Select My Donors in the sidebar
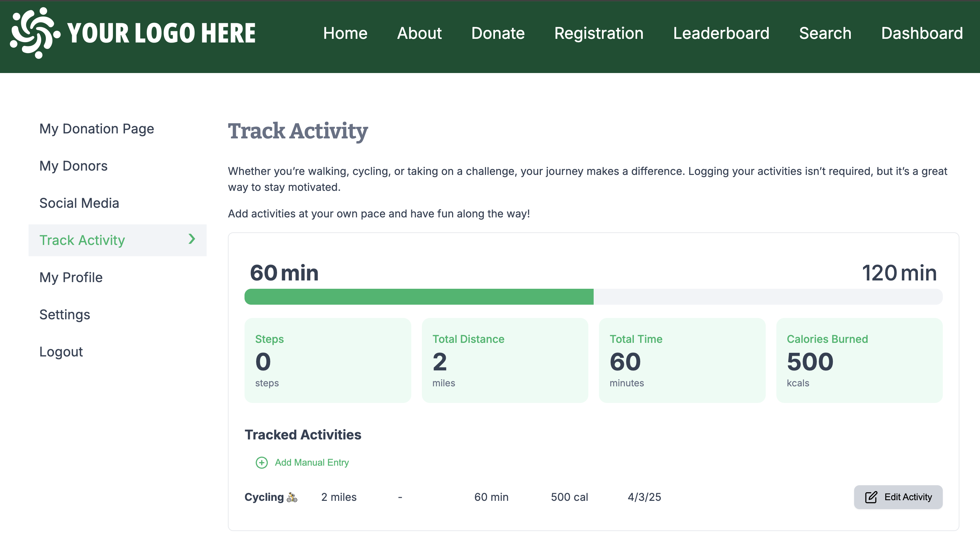This screenshot has width=980, height=541. pyautogui.click(x=73, y=166)
